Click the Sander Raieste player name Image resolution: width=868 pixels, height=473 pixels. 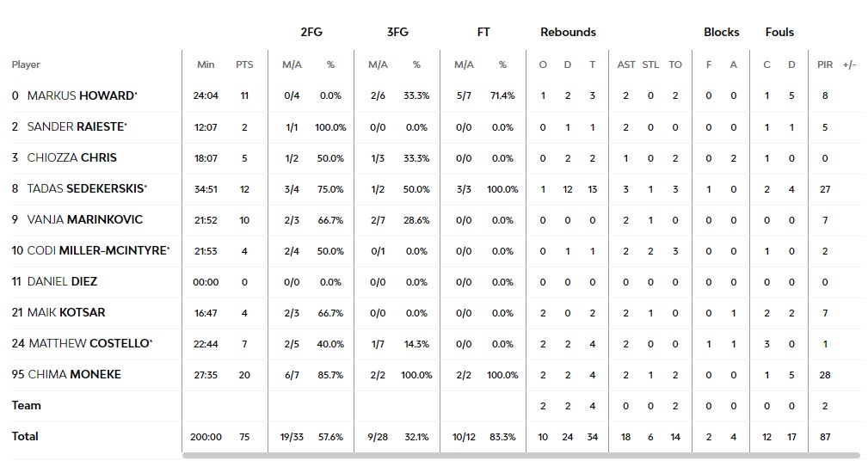77,126
